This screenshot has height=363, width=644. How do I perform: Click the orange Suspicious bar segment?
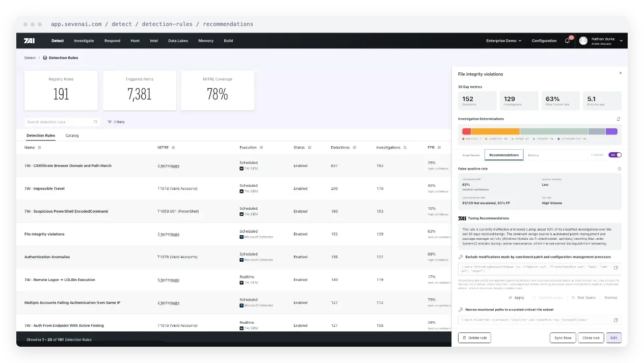[495, 131]
